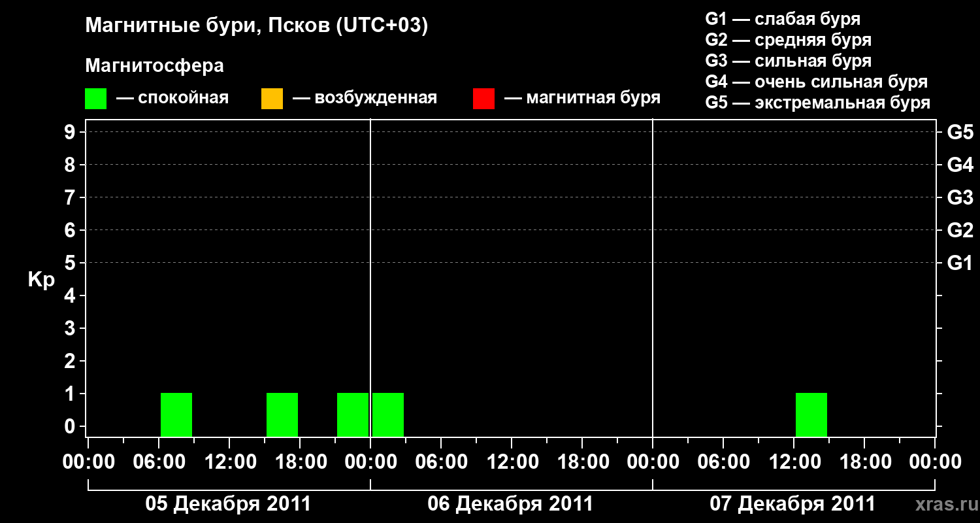This screenshot has width=980, height=523.
Task: Click the 12:00 tick label for 06 Декабря
Action: click(512, 462)
